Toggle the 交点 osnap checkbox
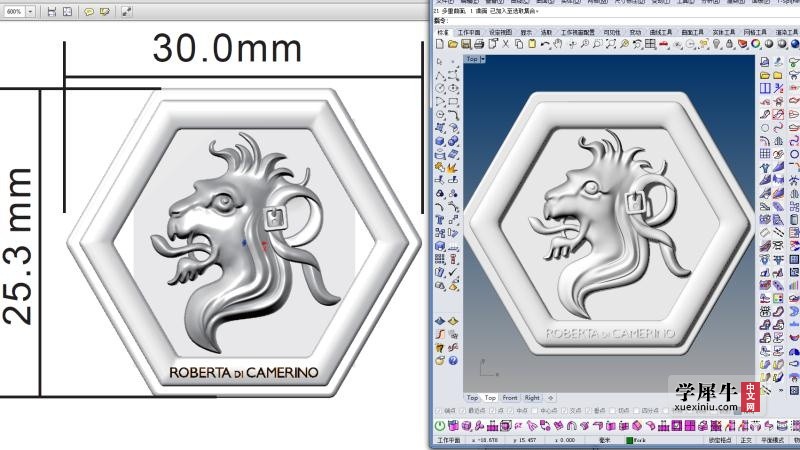This screenshot has height=450, width=800. (x=564, y=411)
